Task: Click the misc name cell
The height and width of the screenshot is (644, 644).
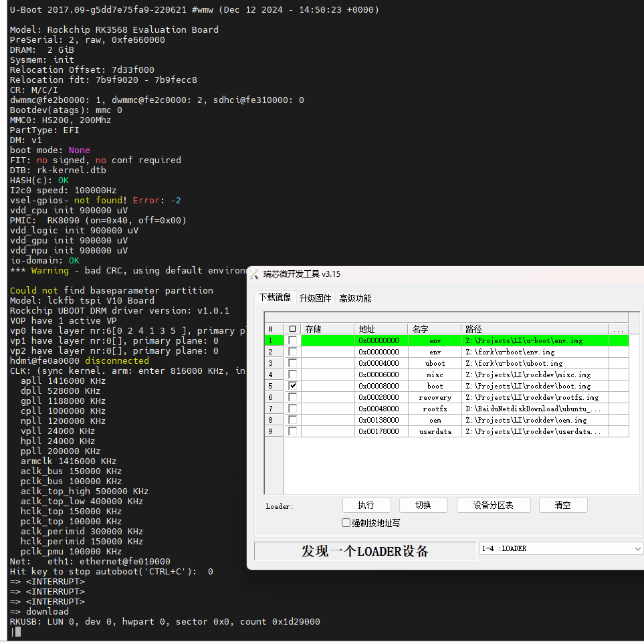Action: tap(435, 374)
